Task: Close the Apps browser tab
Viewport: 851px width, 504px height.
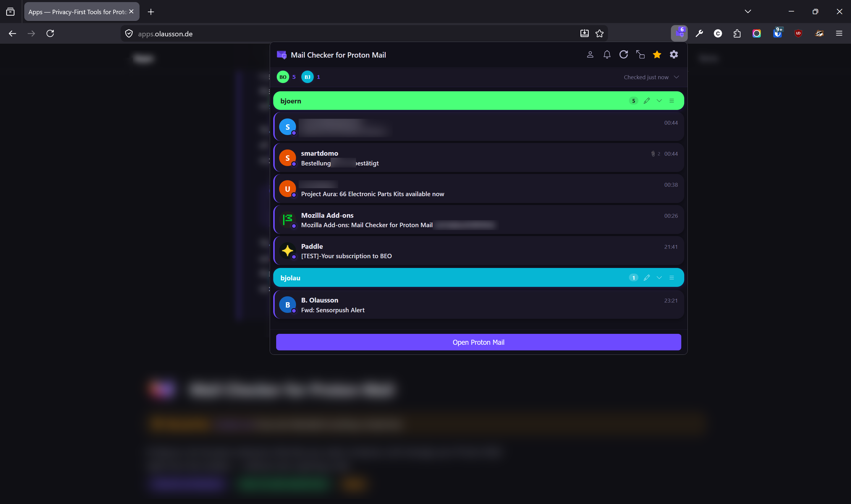Action: click(x=132, y=12)
